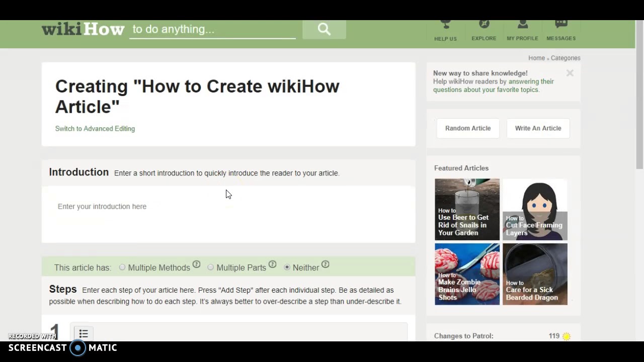
Task: Click the Write An Article button
Action: point(538,128)
